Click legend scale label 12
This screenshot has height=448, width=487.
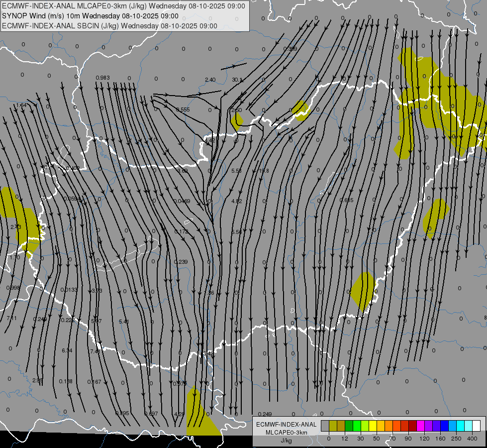[x=344, y=439]
